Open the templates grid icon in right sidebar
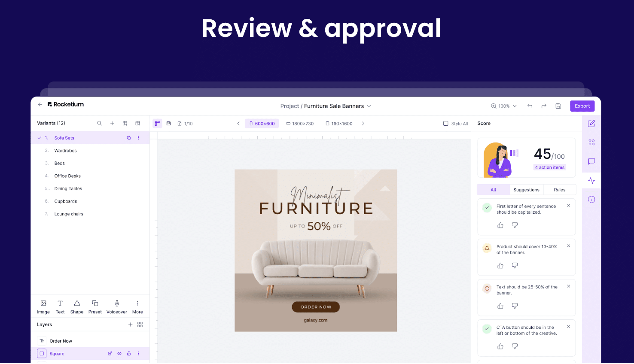Viewport: 634px width, 364px height. click(x=591, y=143)
